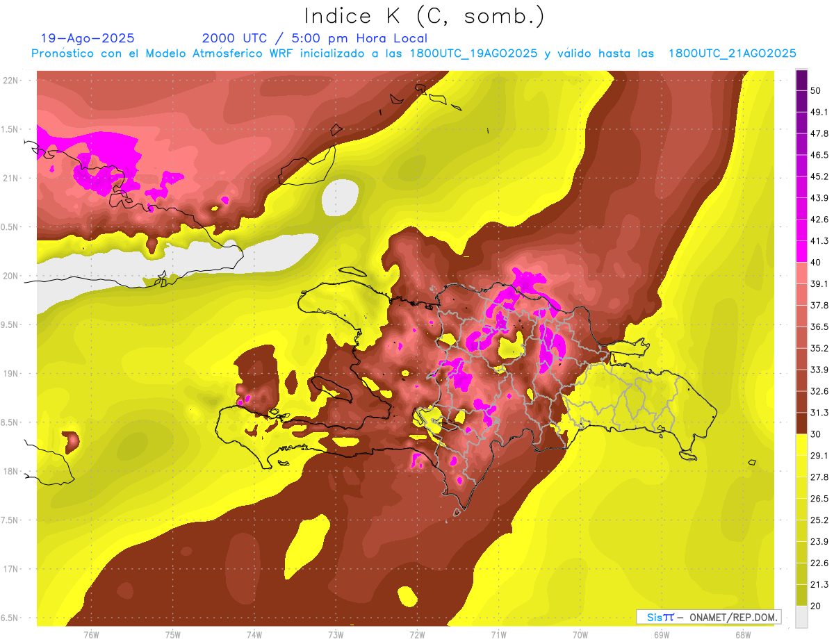The width and height of the screenshot is (834, 644).
Task: Click the '26.5' value on color scale
Action: 819,499
